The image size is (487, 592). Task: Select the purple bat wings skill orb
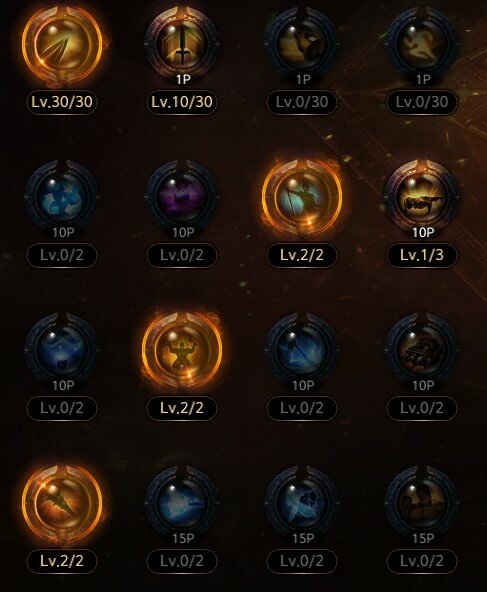point(182,197)
